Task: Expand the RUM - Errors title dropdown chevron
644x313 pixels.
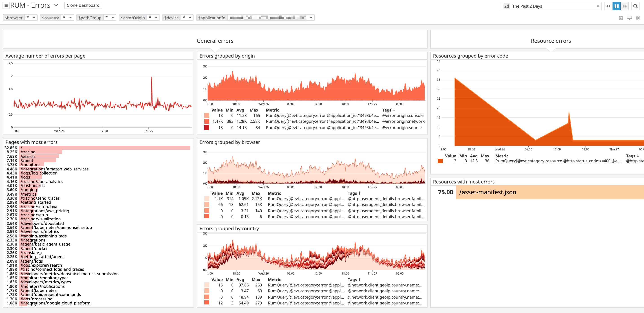Action: (56, 5)
